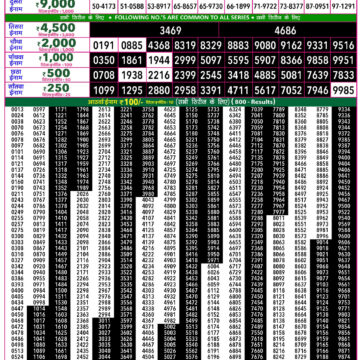This screenshot has height=360, width=360.
Task: Select number 3391 in the ₹250 row
Action: click(x=211, y=90)
